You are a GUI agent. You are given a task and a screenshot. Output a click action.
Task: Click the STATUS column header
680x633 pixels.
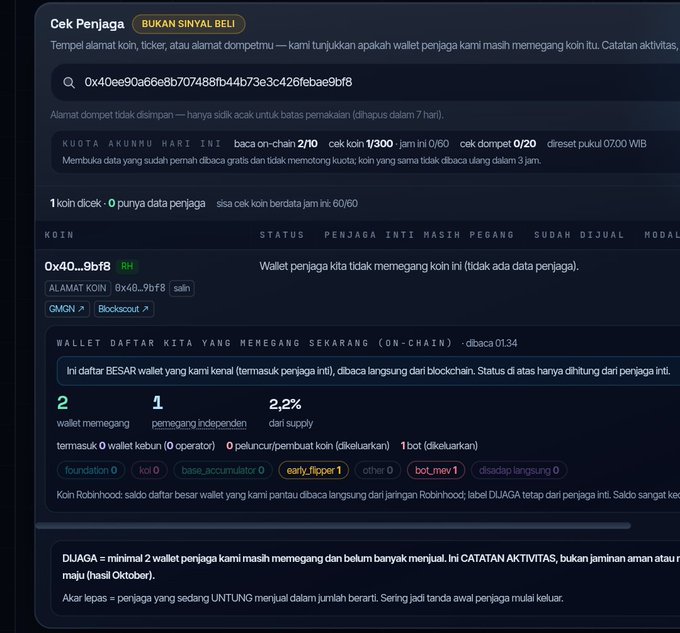[282, 235]
